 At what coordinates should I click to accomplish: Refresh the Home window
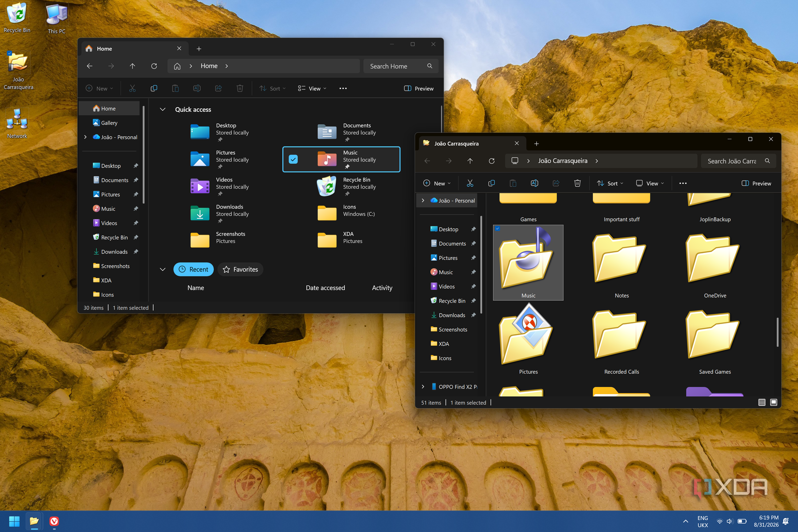(154, 66)
